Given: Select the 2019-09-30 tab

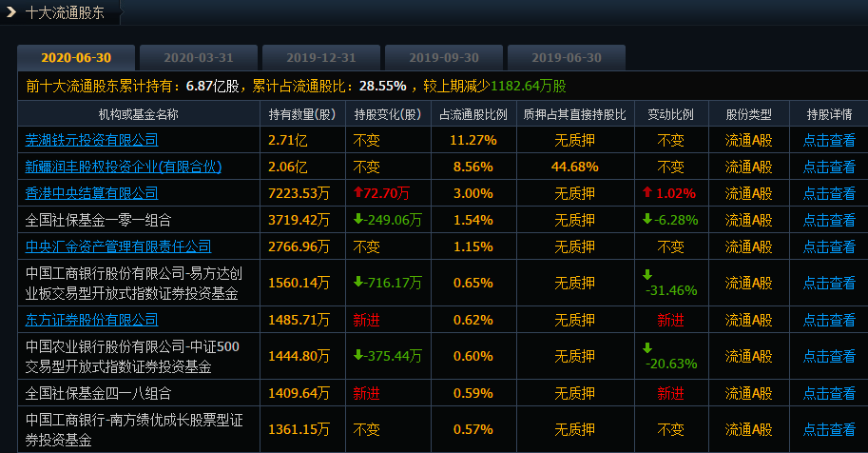Looking at the screenshot, I should 444,58.
